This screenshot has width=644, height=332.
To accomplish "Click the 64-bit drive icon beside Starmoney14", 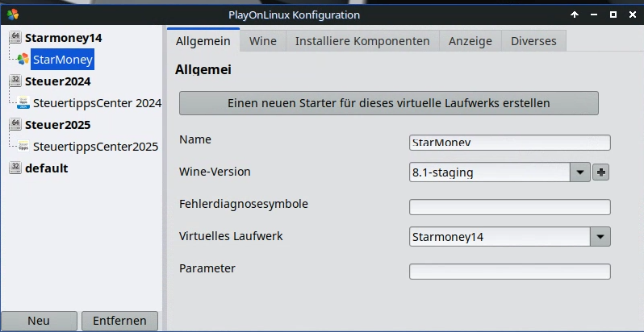I will (15, 37).
